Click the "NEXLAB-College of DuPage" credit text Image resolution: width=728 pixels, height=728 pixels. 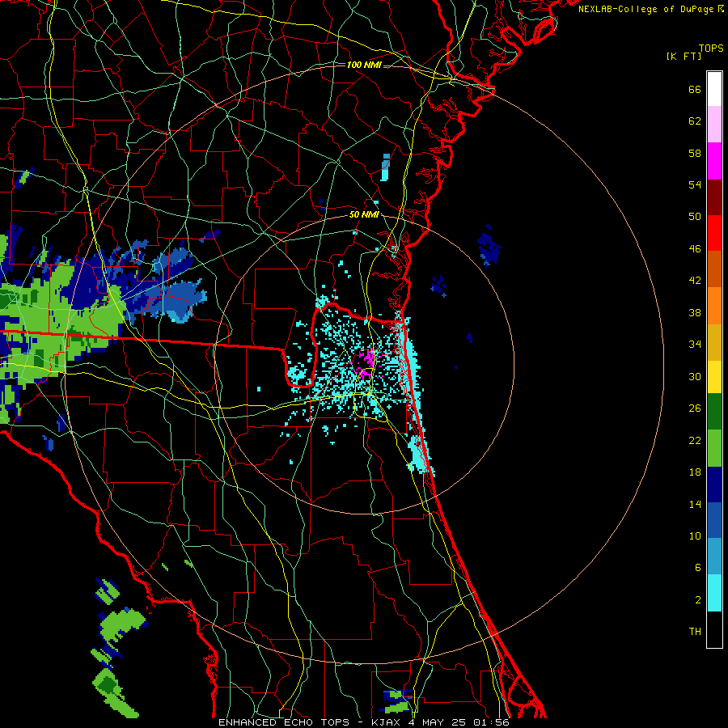tap(645, 9)
